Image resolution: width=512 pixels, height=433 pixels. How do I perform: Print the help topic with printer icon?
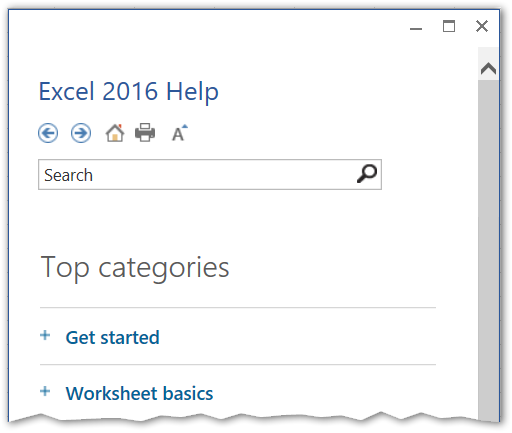coord(145,133)
